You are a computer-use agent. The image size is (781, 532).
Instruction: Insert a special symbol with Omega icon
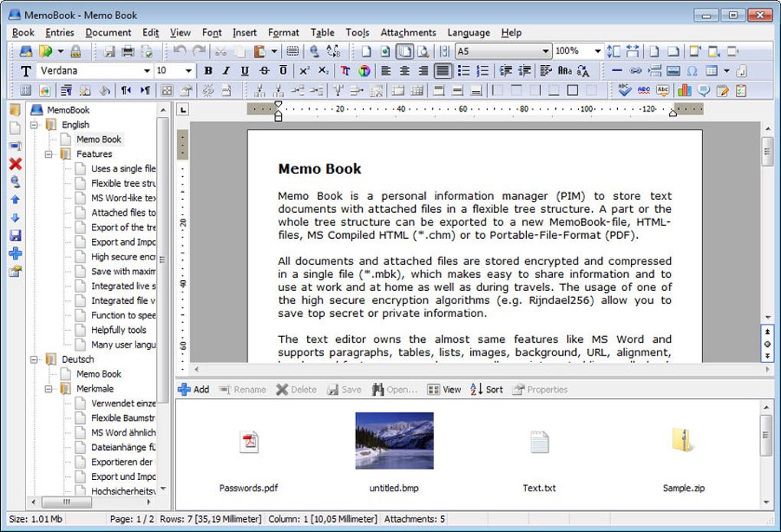(692, 71)
